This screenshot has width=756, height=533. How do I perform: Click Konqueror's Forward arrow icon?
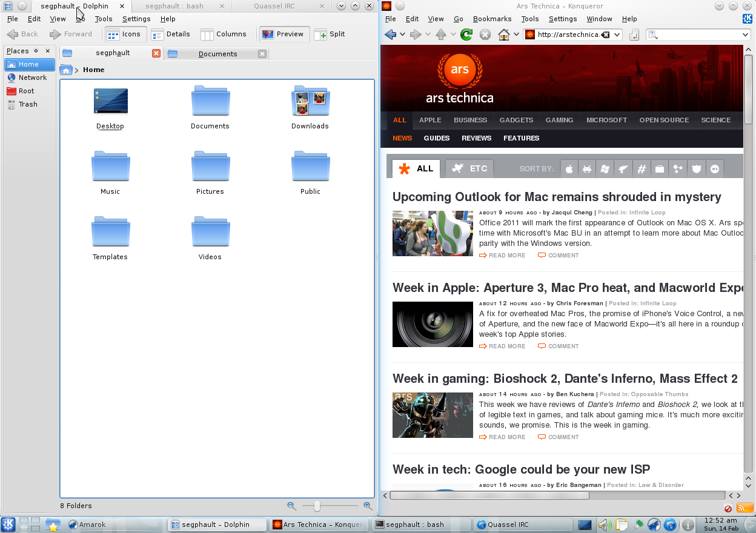[416, 35]
